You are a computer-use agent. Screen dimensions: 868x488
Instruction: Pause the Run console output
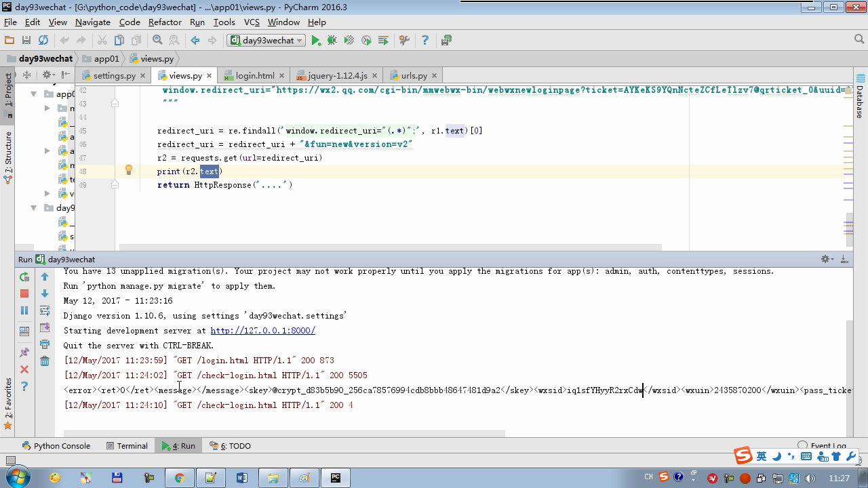click(x=24, y=310)
